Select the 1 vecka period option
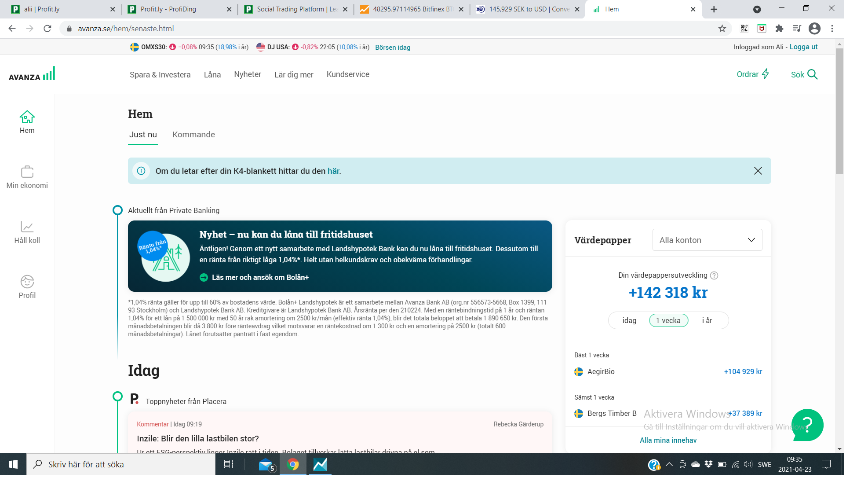 (668, 320)
